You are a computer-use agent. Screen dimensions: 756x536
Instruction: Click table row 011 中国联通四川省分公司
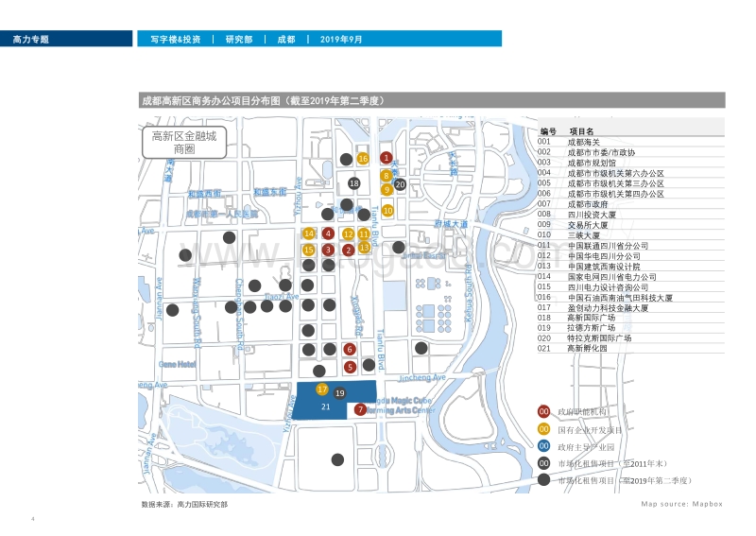pos(630,246)
